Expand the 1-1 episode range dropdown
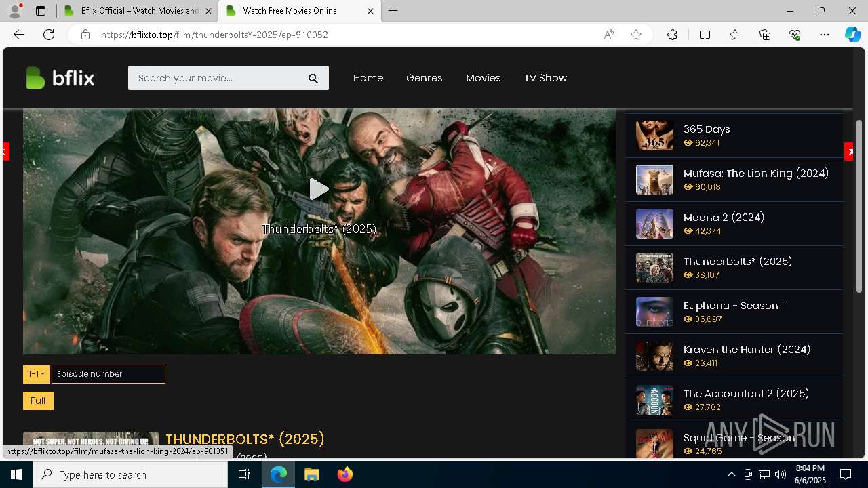 click(x=37, y=374)
